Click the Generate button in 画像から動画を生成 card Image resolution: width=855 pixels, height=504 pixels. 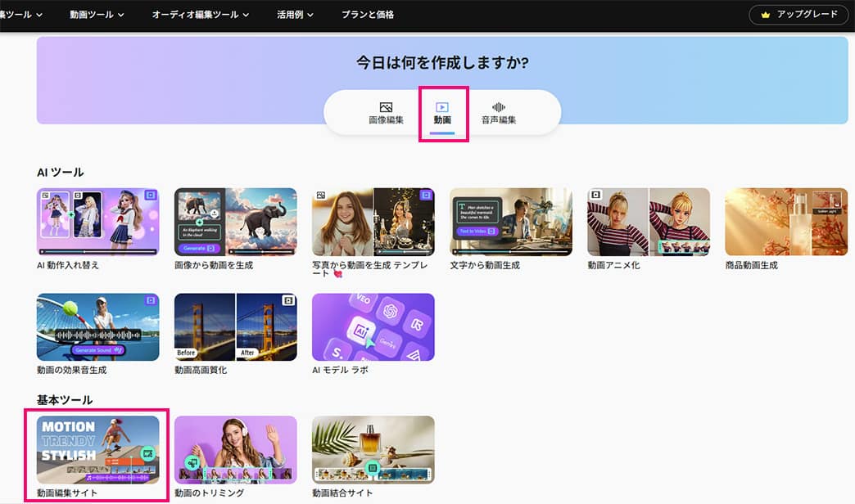198,248
